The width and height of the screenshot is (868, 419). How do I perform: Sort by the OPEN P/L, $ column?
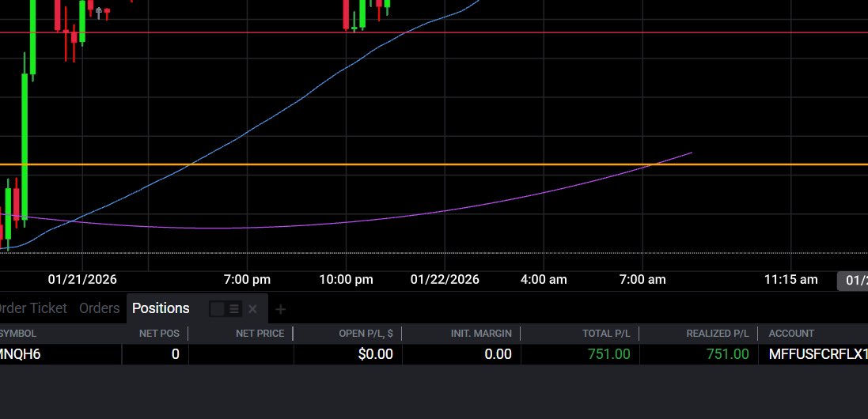tap(366, 334)
